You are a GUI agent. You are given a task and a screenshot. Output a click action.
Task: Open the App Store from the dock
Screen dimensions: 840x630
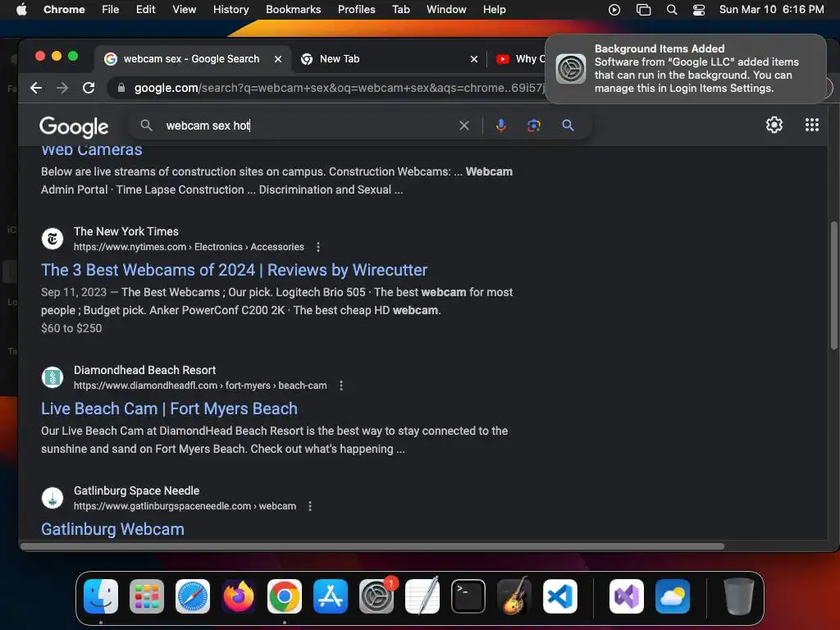[331, 596]
